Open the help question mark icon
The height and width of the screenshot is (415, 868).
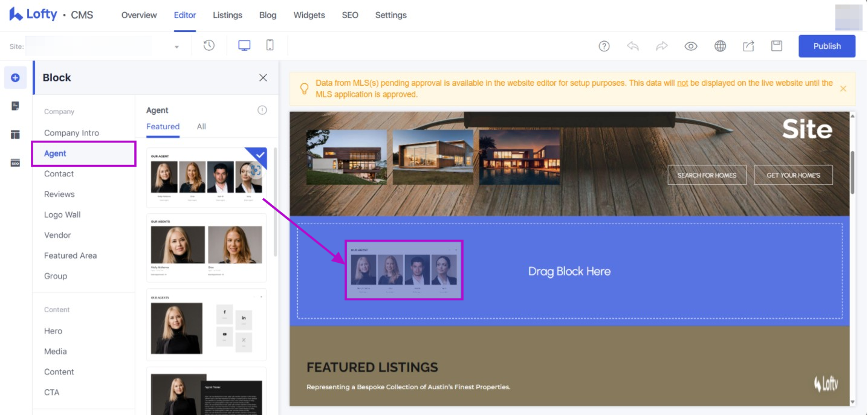tap(604, 47)
